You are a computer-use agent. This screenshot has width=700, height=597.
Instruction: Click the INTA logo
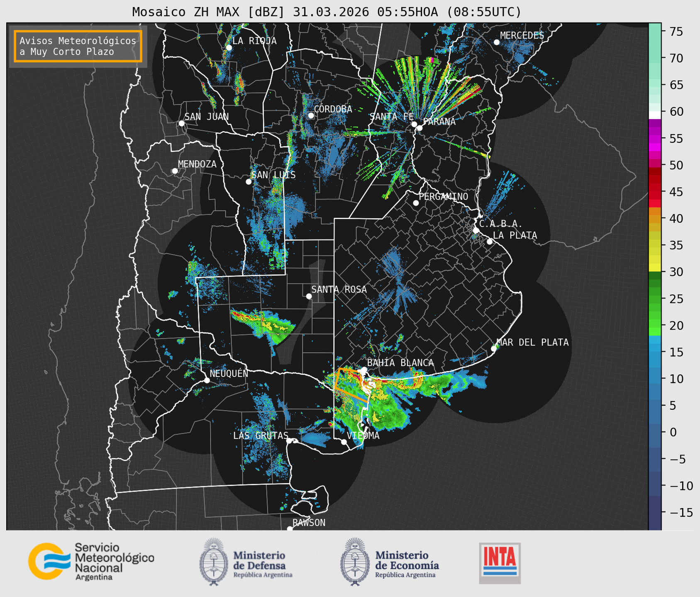(x=500, y=563)
